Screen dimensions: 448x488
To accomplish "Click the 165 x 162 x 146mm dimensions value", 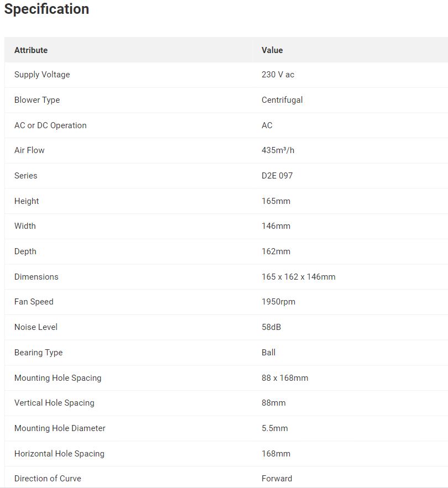I will pyautogui.click(x=298, y=277).
